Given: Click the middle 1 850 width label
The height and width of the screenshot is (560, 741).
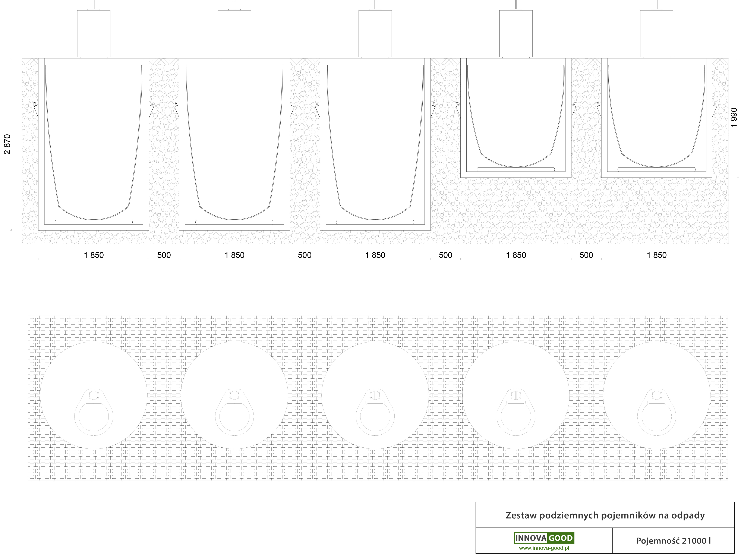Looking at the screenshot, I should [x=375, y=255].
